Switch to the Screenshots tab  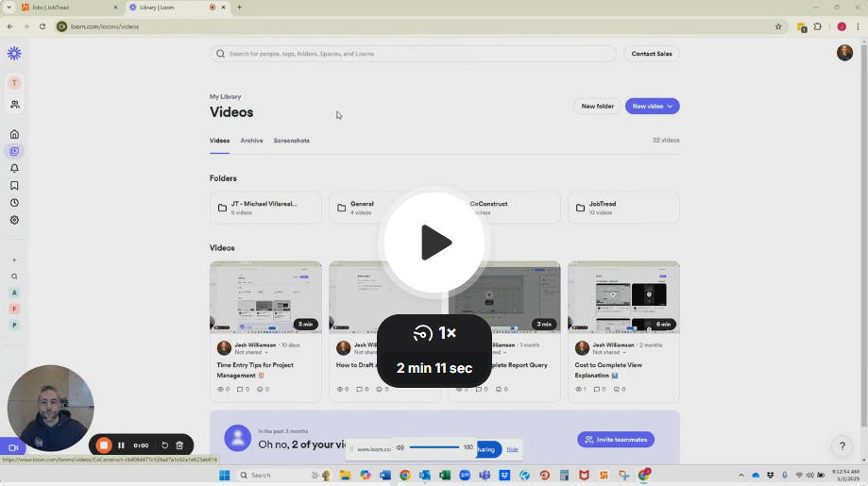(291, 141)
